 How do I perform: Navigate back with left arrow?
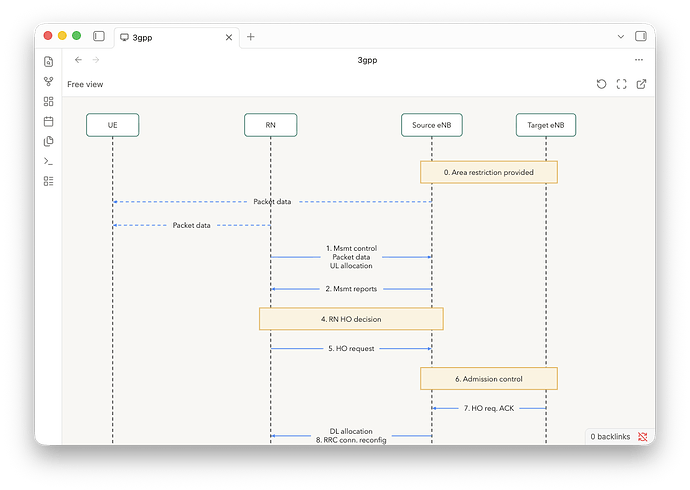78,60
